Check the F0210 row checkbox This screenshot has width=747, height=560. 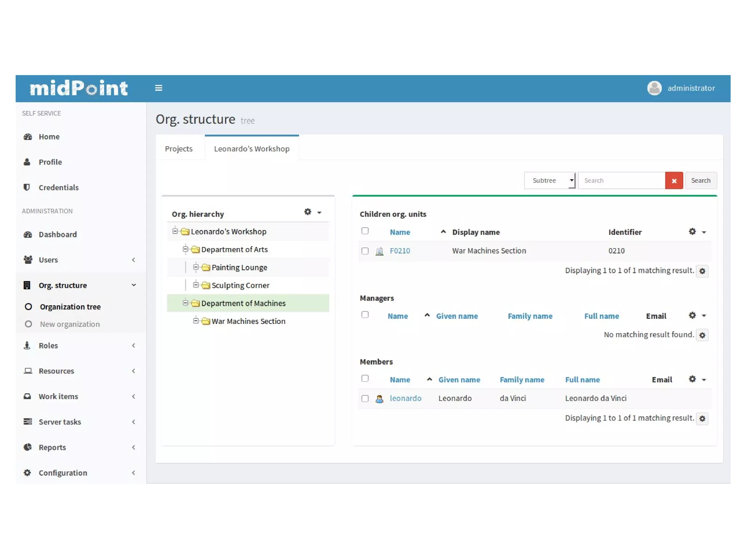[x=365, y=251]
